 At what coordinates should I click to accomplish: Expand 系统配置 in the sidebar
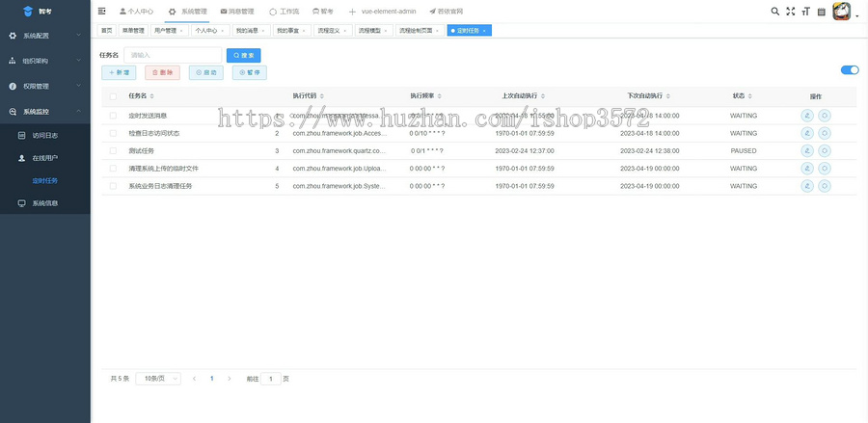(x=44, y=36)
